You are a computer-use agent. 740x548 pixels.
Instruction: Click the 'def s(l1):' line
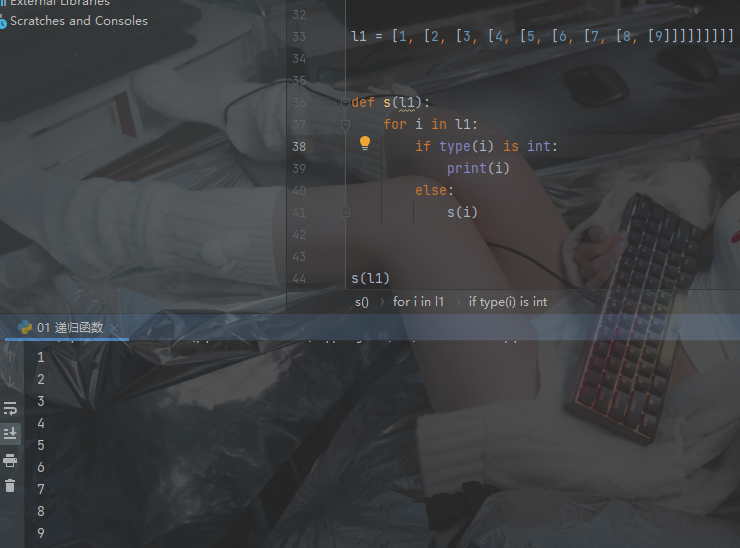pyautogui.click(x=390, y=102)
